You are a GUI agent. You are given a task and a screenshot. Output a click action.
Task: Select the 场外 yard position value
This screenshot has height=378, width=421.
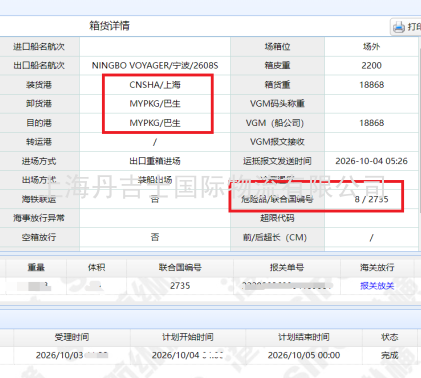coord(371,46)
